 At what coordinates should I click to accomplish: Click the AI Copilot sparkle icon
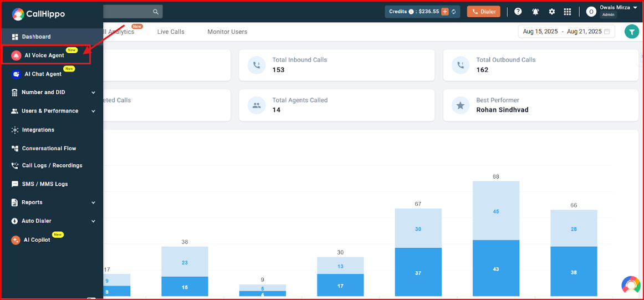[16, 240]
